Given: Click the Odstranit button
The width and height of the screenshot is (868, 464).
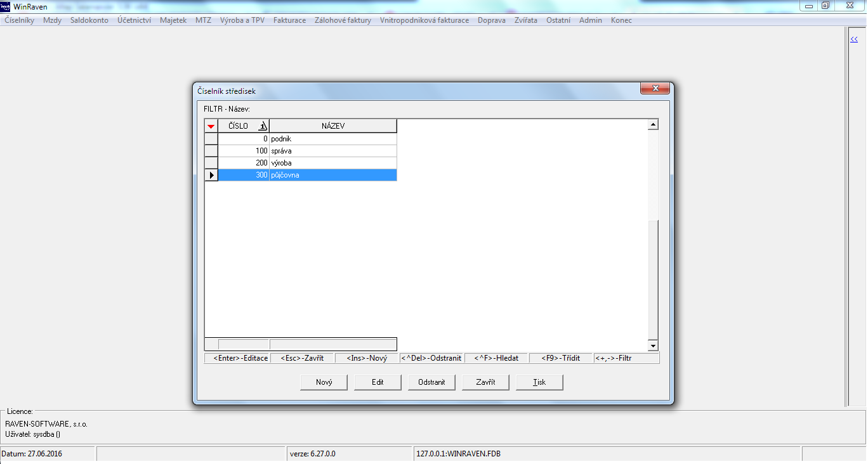Looking at the screenshot, I should 431,382.
